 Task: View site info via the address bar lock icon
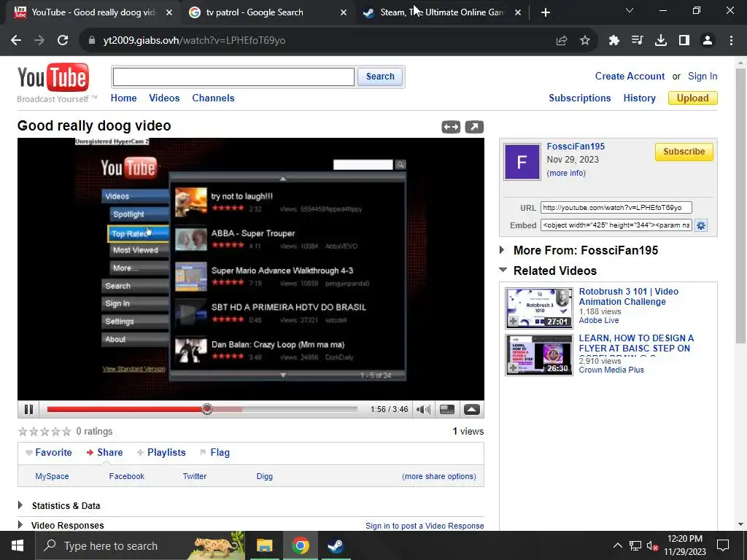(x=92, y=41)
